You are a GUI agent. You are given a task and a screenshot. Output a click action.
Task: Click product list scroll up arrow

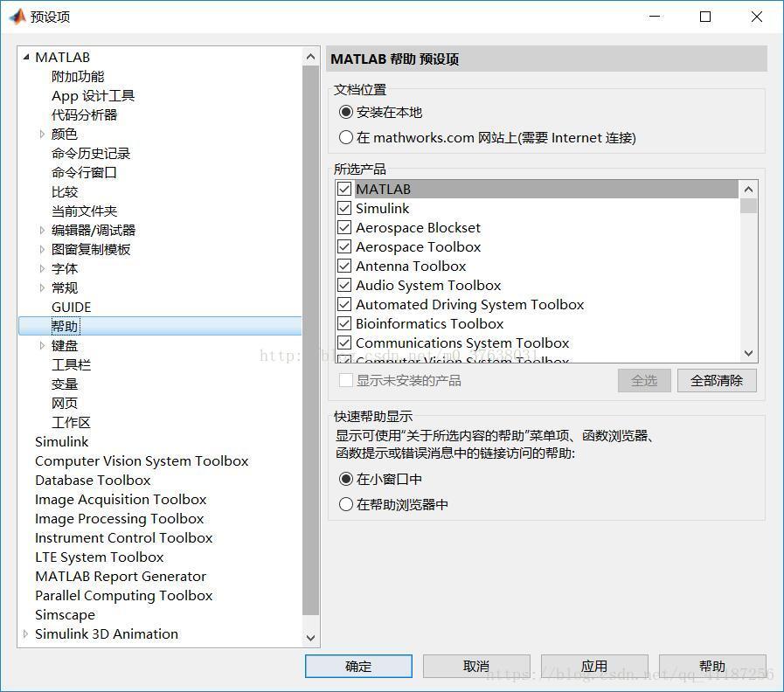[748, 189]
